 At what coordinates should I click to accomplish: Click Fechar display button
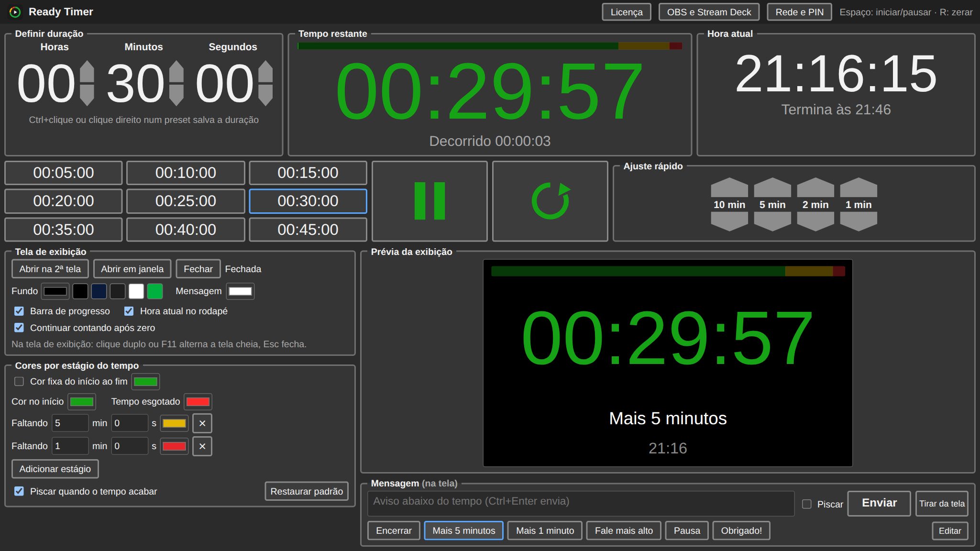point(198,269)
